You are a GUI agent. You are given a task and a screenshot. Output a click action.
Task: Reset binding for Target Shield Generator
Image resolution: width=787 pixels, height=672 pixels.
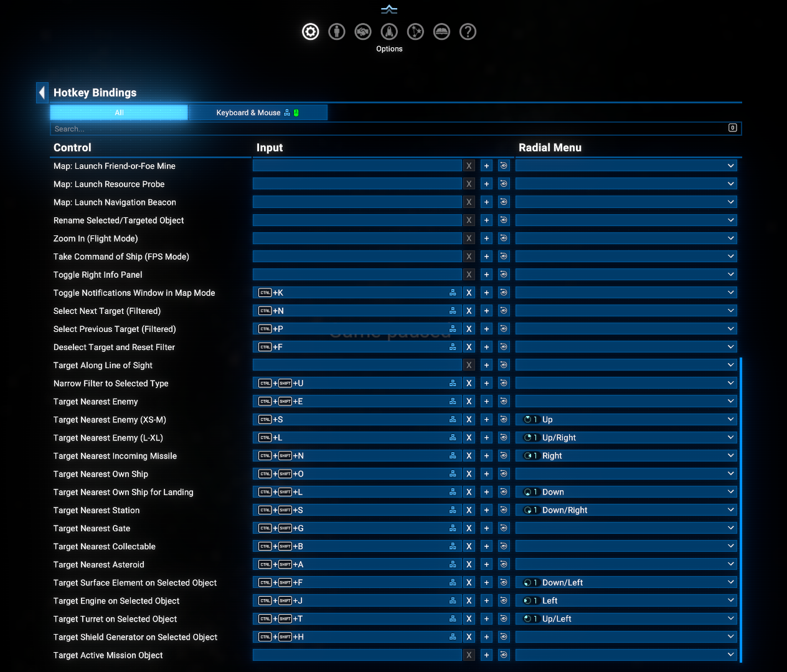pos(504,637)
